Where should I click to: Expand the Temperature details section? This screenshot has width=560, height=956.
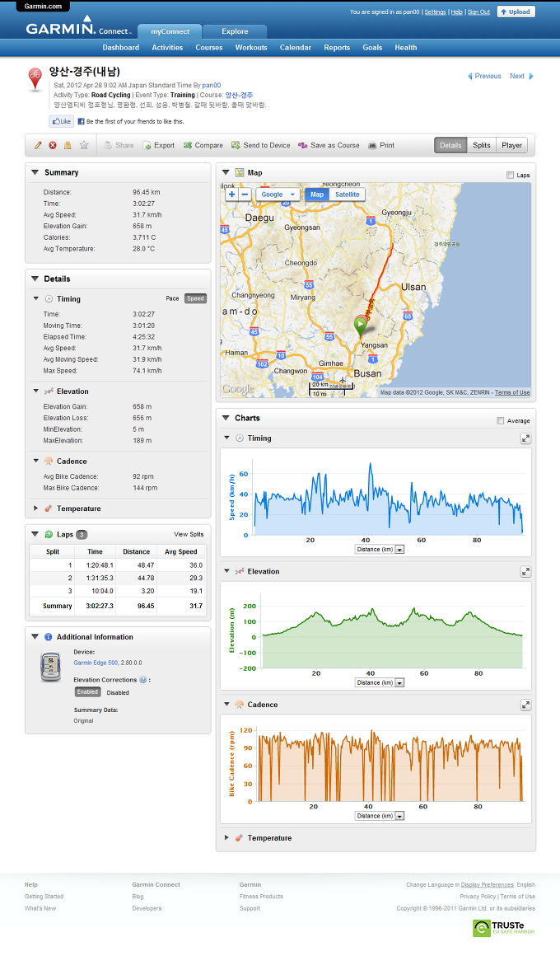point(36,508)
